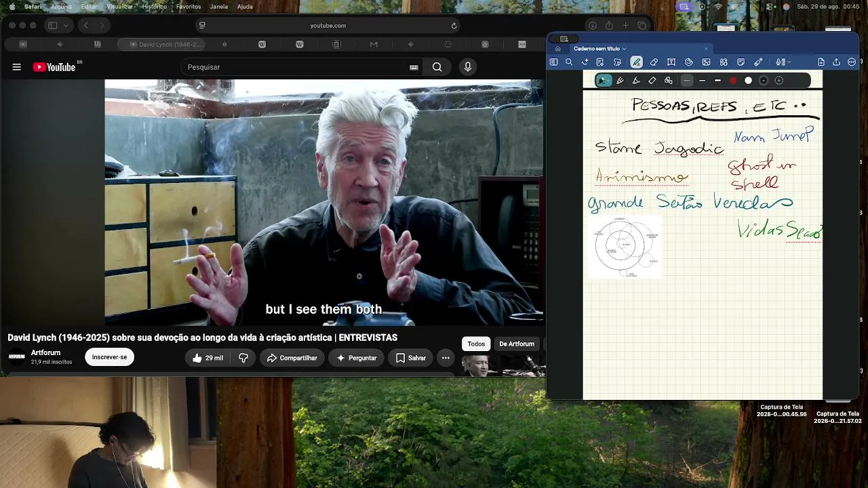Select the medium stroke width
This screenshot has width=868, height=488.
point(702,81)
